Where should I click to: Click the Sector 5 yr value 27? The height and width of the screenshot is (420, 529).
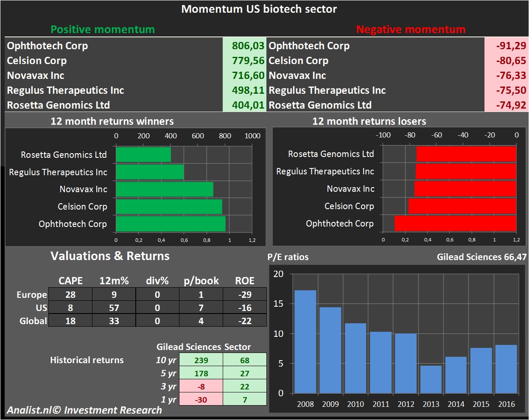click(245, 373)
